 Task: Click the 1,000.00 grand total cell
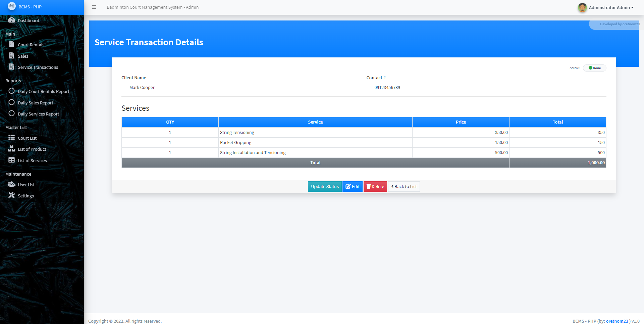pos(558,163)
